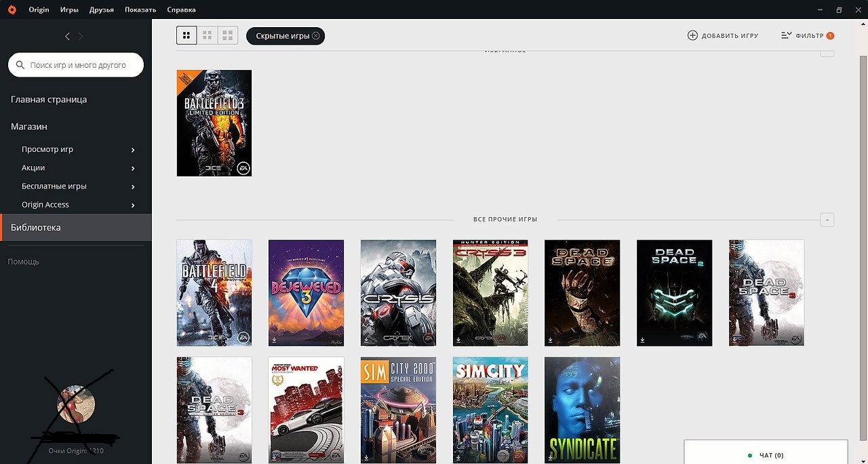
Task: Click download icon on Crysis tile
Action: [367, 339]
